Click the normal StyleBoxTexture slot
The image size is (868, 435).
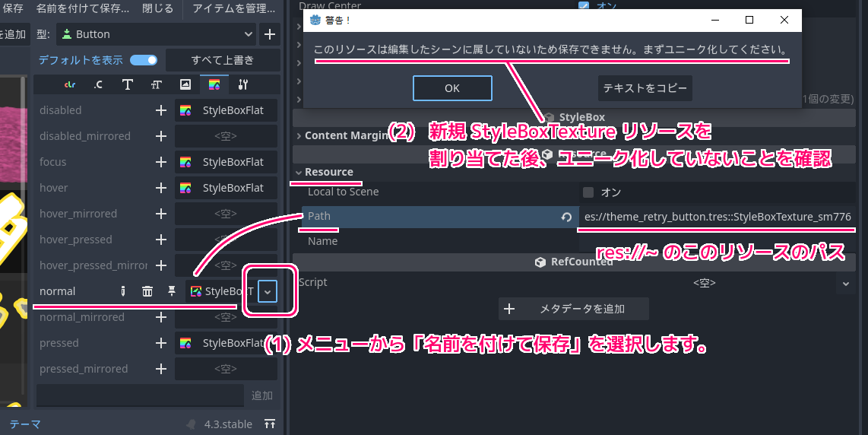click(220, 291)
